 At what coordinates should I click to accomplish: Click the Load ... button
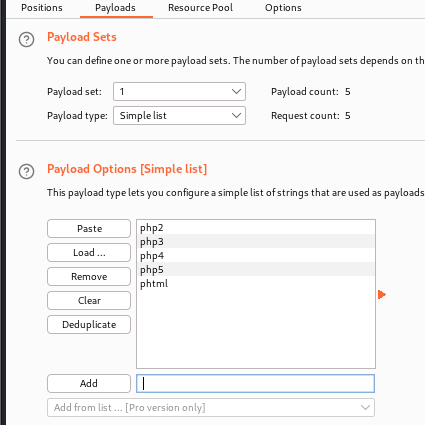pos(89,253)
